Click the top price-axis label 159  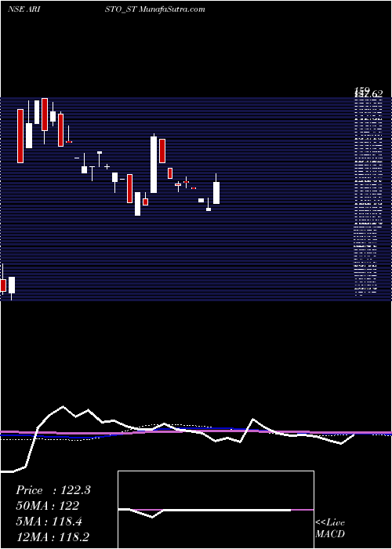click(361, 91)
